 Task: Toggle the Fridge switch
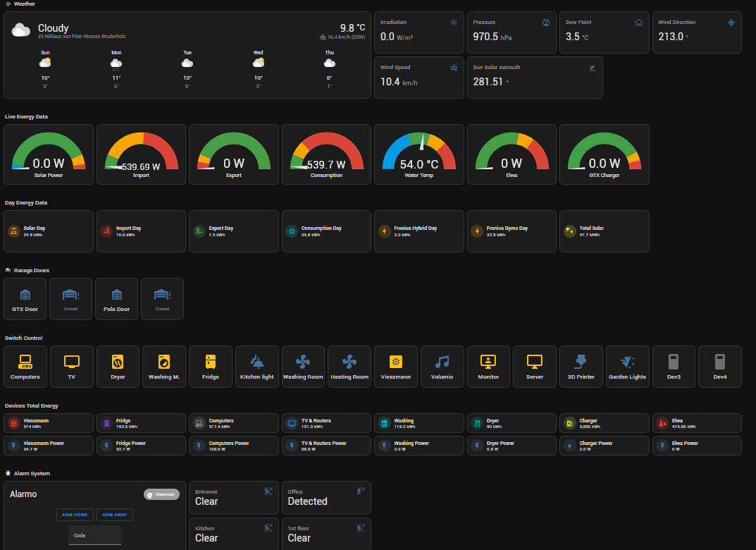click(x=210, y=366)
